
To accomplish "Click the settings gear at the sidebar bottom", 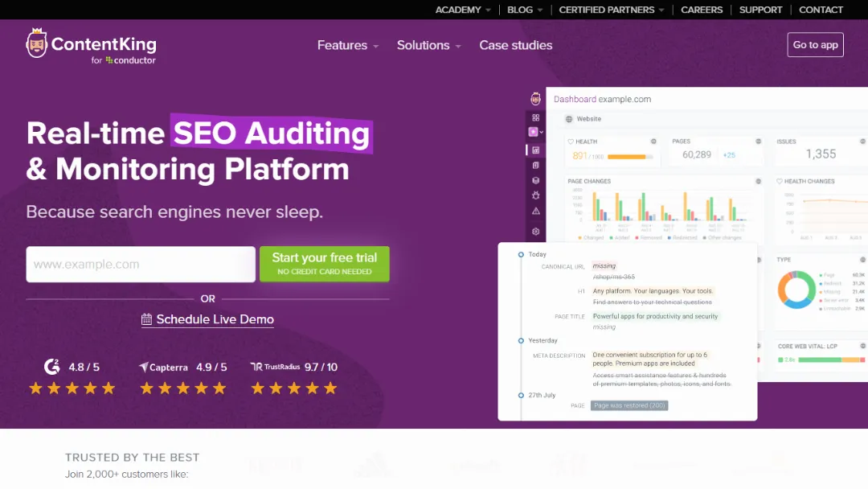I will tap(535, 232).
